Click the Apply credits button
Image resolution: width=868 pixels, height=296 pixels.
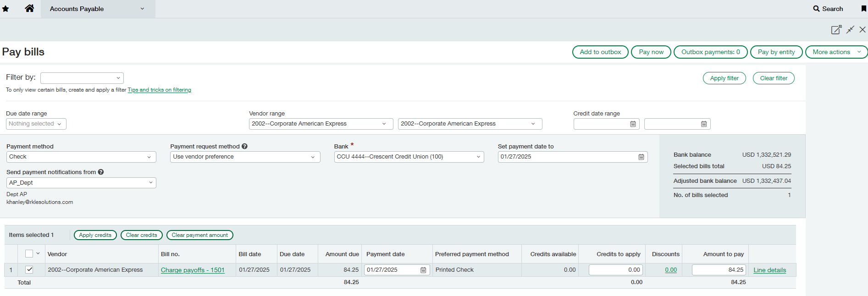tap(95, 235)
